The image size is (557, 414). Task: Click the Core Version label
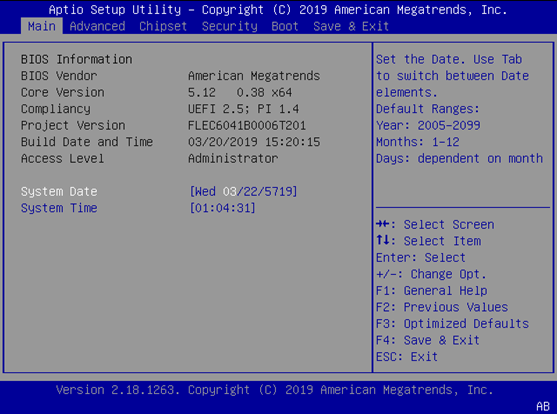pyautogui.click(x=63, y=92)
